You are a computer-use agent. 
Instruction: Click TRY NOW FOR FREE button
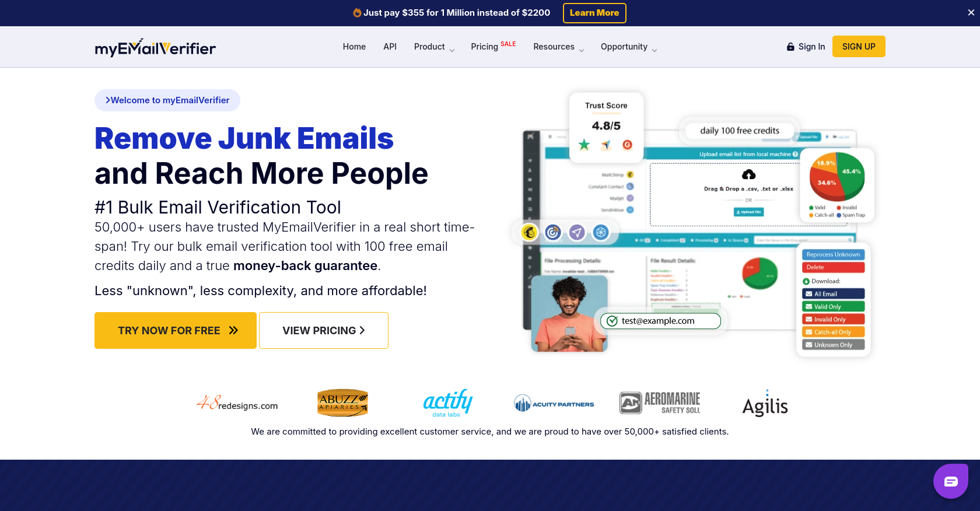tap(176, 330)
